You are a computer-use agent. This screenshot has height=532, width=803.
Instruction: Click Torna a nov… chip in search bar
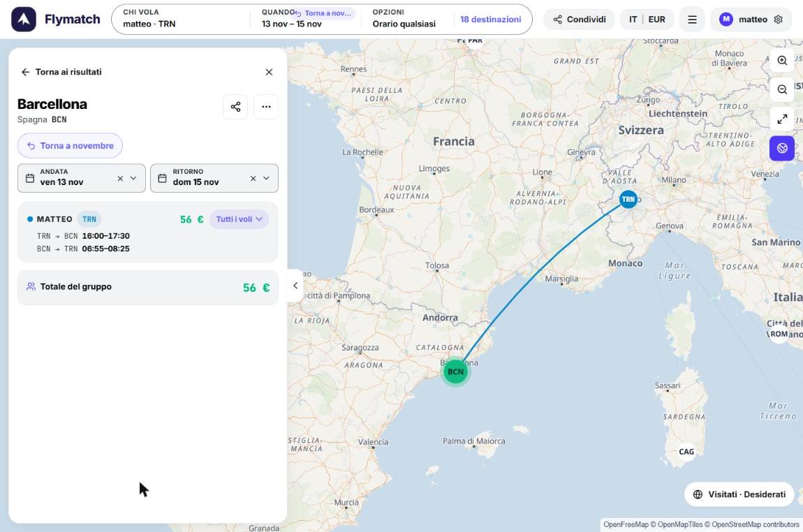click(x=324, y=13)
